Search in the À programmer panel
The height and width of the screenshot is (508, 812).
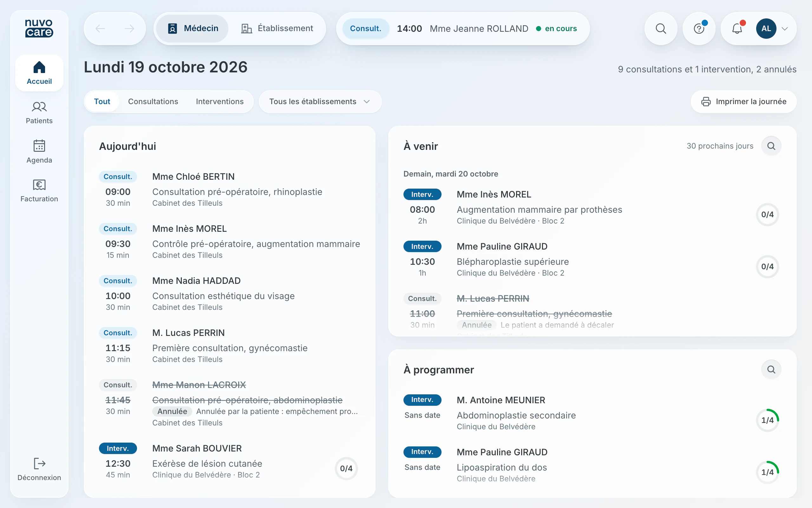[771, 369]
